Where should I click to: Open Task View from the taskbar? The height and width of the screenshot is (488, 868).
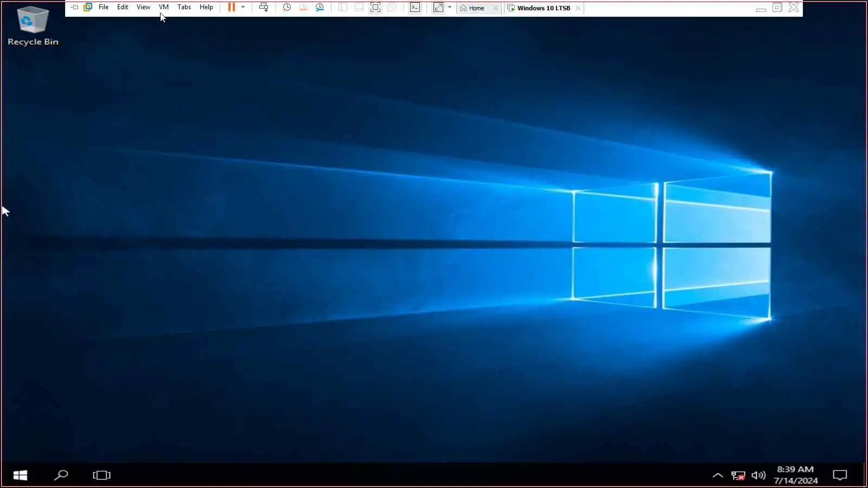(101, 475)
